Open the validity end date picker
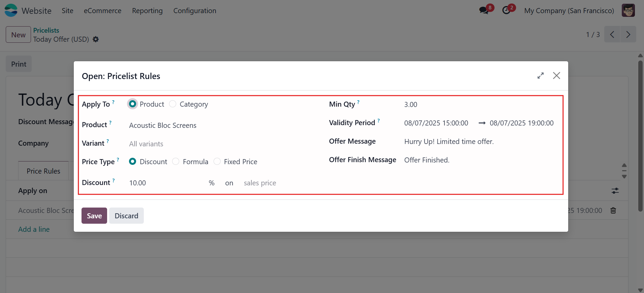The width and height of the screenshot is (644, 293). click(522, 123)
